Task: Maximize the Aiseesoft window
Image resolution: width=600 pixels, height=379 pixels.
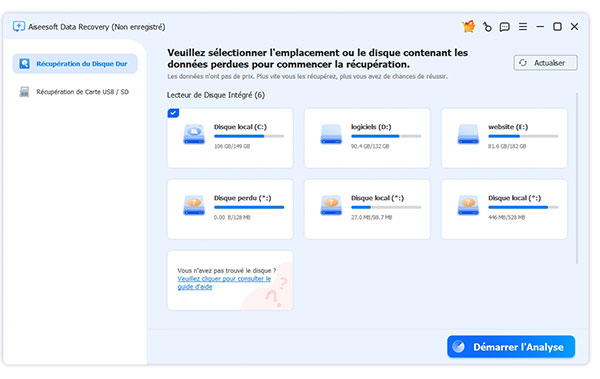Action: (558, 26)
